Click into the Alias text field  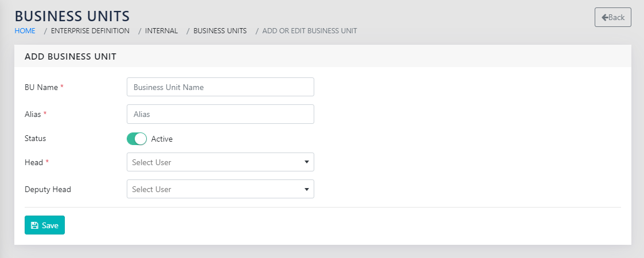[220, 114]
